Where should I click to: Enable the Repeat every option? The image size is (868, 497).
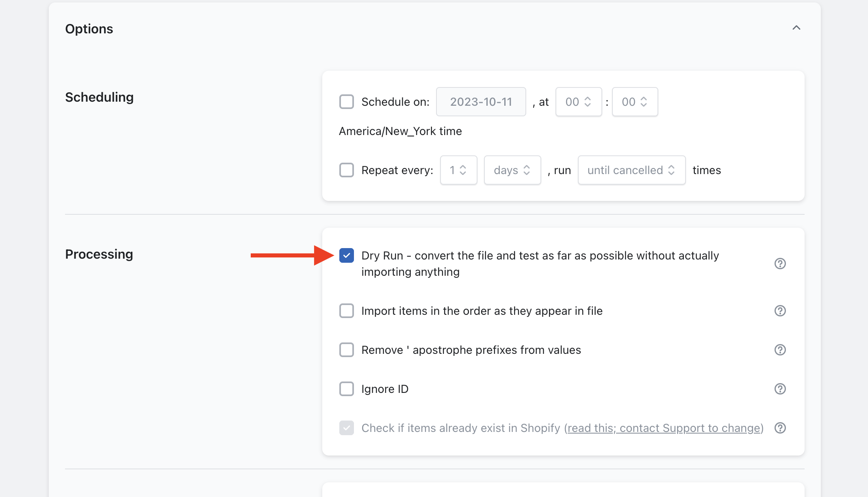click(346, 170)
